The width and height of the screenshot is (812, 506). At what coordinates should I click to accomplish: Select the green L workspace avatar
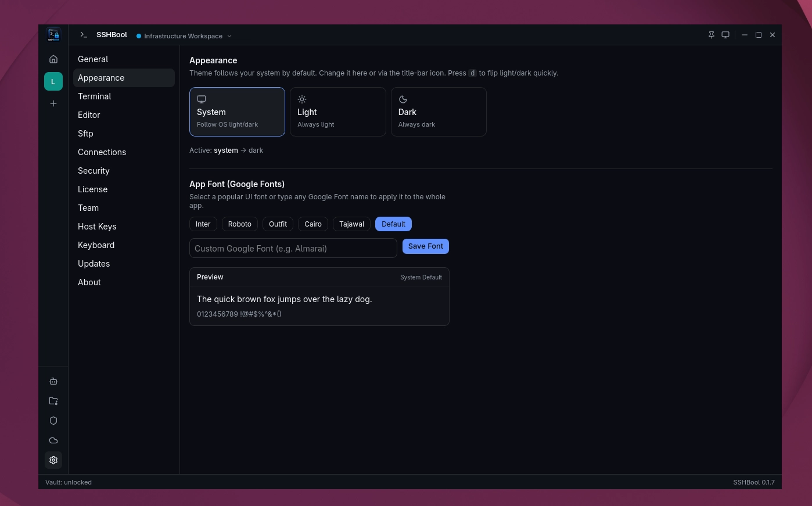[53, 81]
